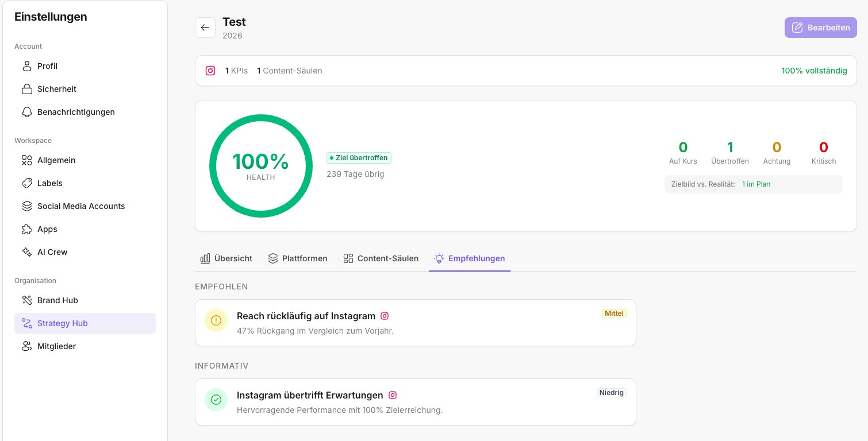The image size is (868, 441).
Task: Open the Content-Säulen tab
Action: coord(381,258)
